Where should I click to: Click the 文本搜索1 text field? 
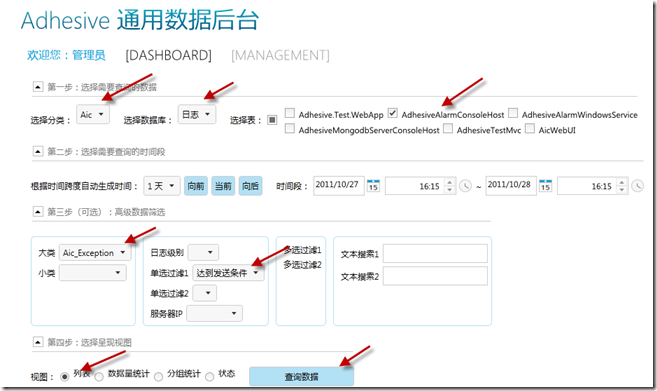click(x=435, y=254)
